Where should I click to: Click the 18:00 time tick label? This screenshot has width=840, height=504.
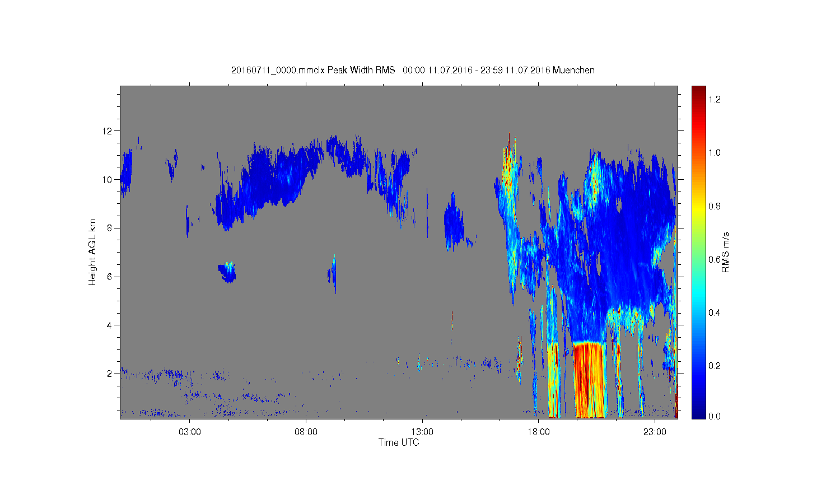pyautogui.click(x=538, y=432)
